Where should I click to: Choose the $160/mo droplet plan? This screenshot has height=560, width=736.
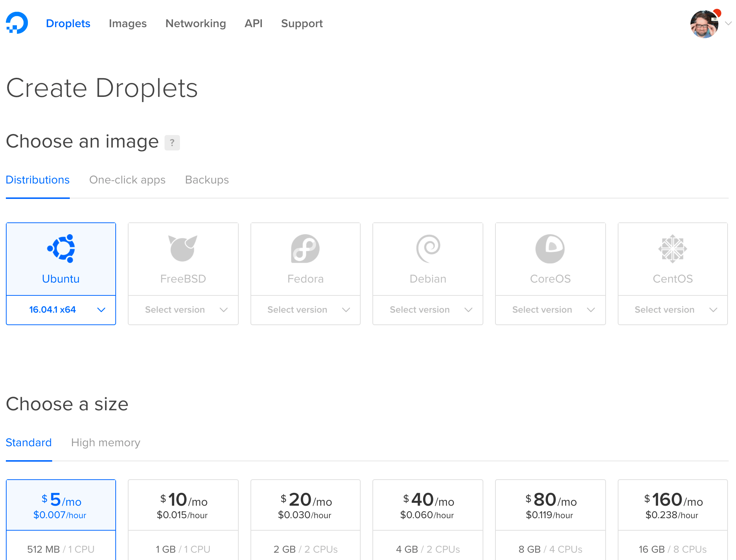672,505
